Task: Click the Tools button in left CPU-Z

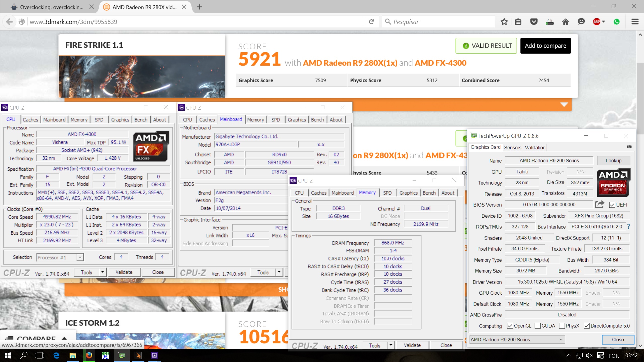Action: coord(87,272)
